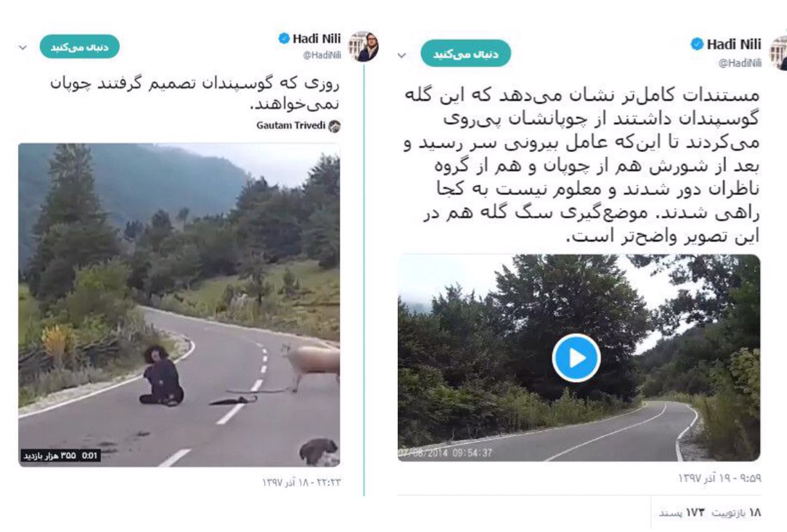
Task: Open Hadi Nili's avatar in the left tweet
Action: click(x=364, y=47)
